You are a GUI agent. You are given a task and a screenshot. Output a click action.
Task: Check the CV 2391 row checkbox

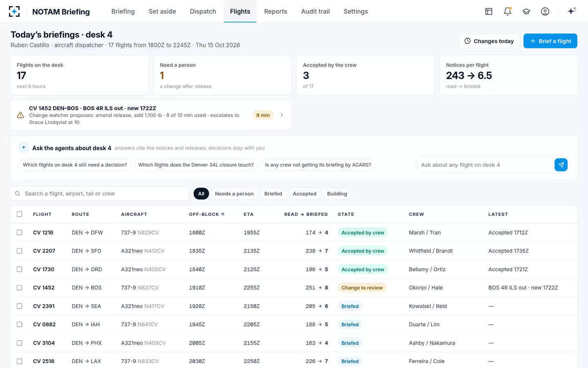pos(19,306)
